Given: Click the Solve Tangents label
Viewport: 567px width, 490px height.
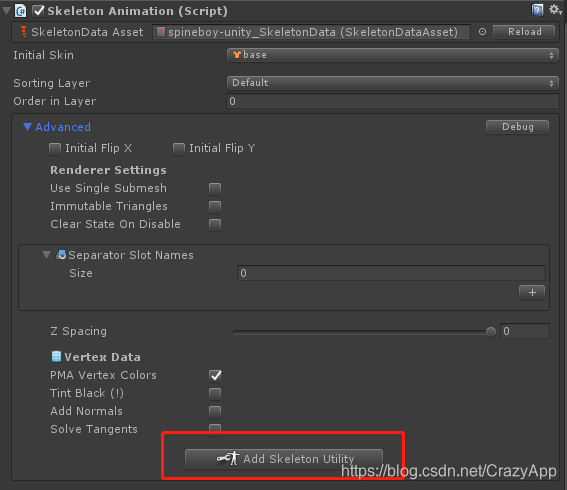Looking at the screenshot, I should point(94,429).
